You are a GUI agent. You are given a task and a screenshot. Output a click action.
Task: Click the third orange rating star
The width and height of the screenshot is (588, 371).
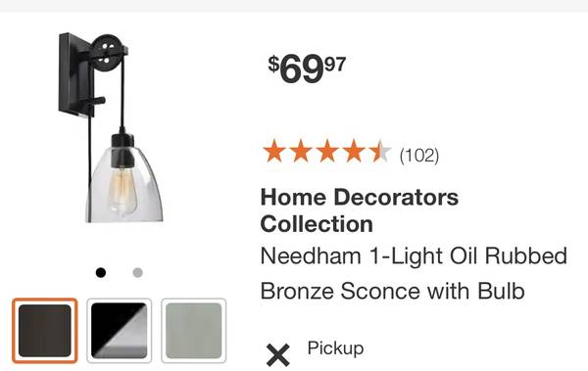click(x=327, y=151)
